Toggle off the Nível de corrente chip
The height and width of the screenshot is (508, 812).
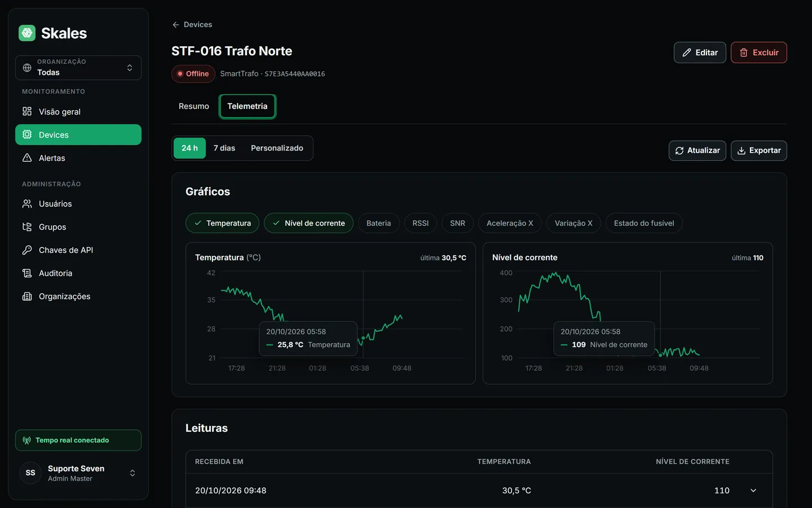[x=308, y=223]
